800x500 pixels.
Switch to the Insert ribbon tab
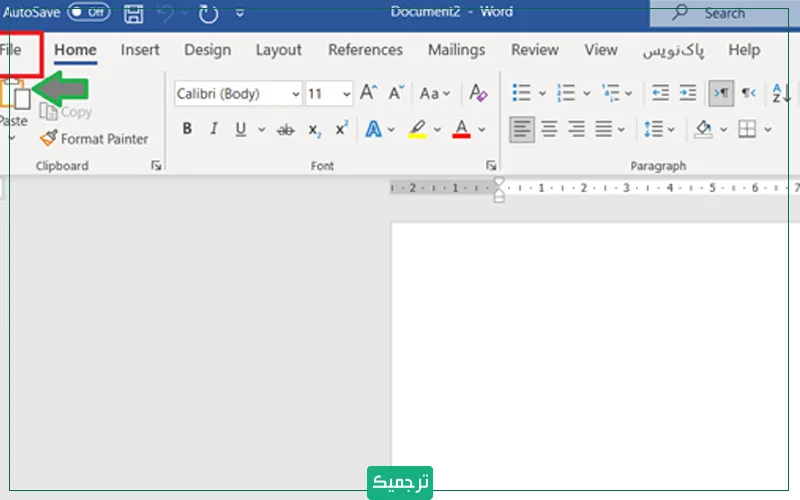[x=140, y=50]
